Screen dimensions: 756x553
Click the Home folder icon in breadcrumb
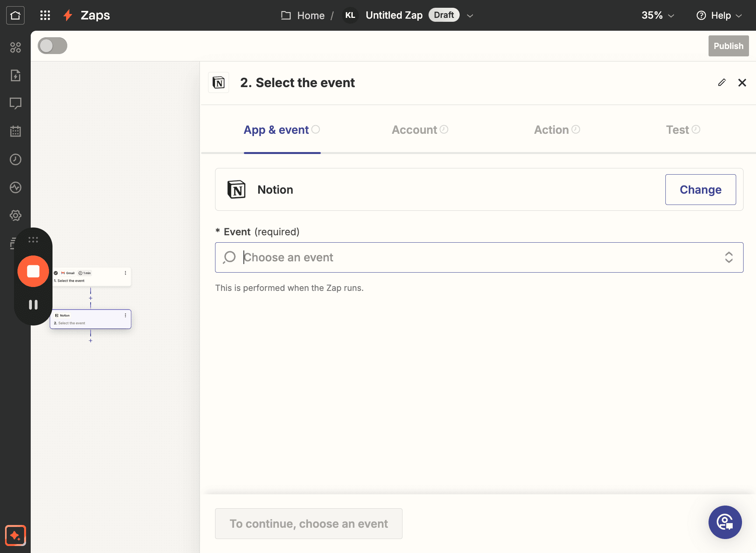pyautogui.click(x=286, y=16)
